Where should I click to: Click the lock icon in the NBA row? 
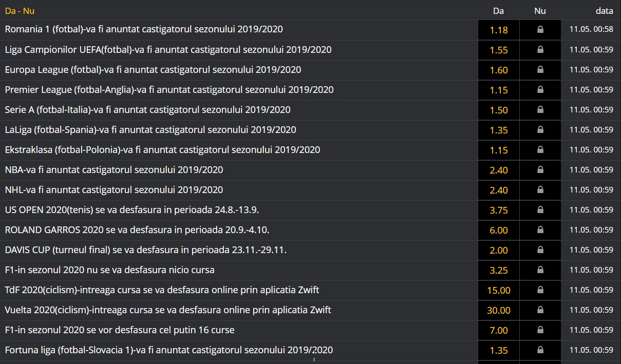point(540,170)
